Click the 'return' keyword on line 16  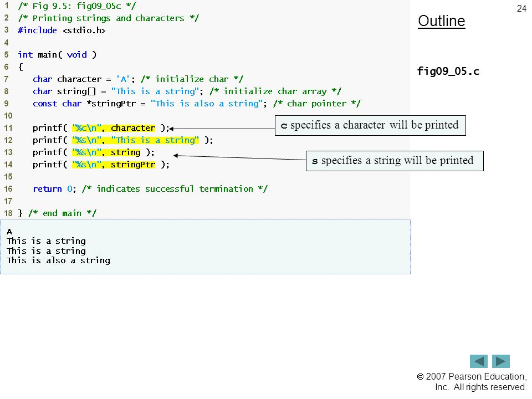(47, 189)
